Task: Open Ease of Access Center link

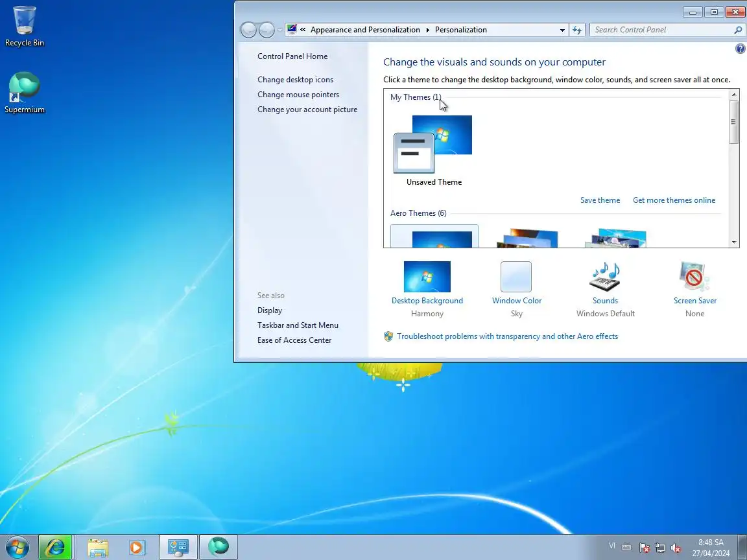Action: tap(294, 340)
